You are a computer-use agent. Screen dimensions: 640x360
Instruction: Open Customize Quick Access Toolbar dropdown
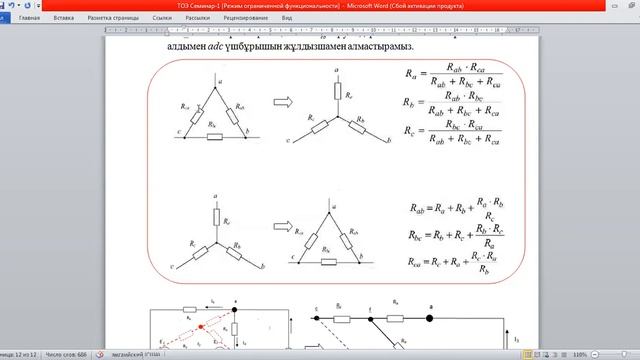pos(38,6)
